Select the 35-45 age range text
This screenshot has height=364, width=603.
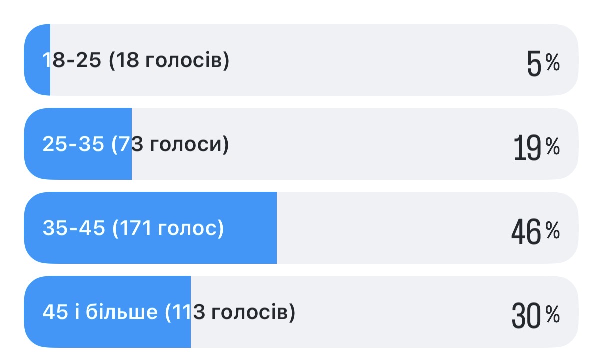click(74, 229)
